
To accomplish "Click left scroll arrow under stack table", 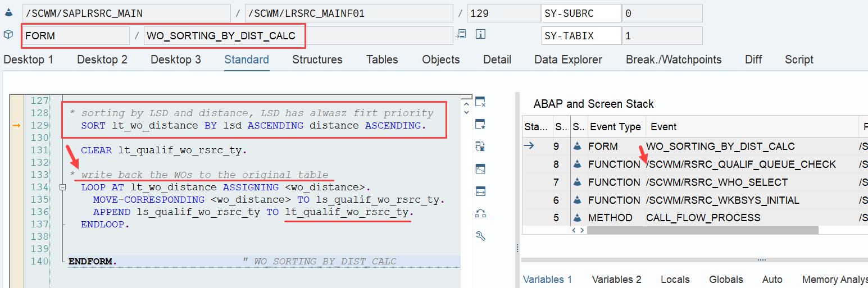I will 574,230.
